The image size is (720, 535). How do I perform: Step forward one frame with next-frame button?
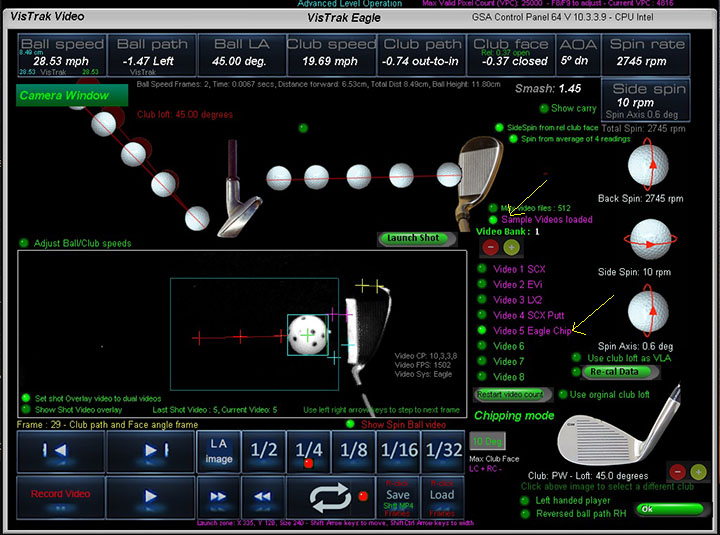tap(150, 451)
